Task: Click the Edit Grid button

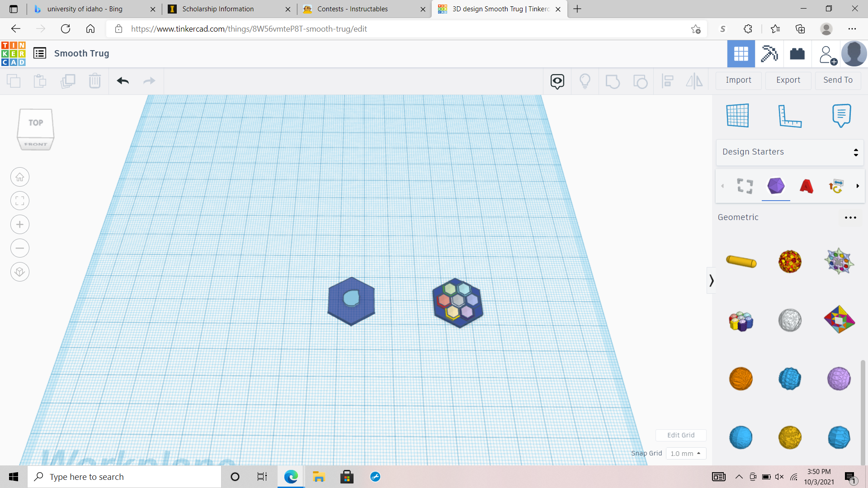Action: tap(681, 435)
